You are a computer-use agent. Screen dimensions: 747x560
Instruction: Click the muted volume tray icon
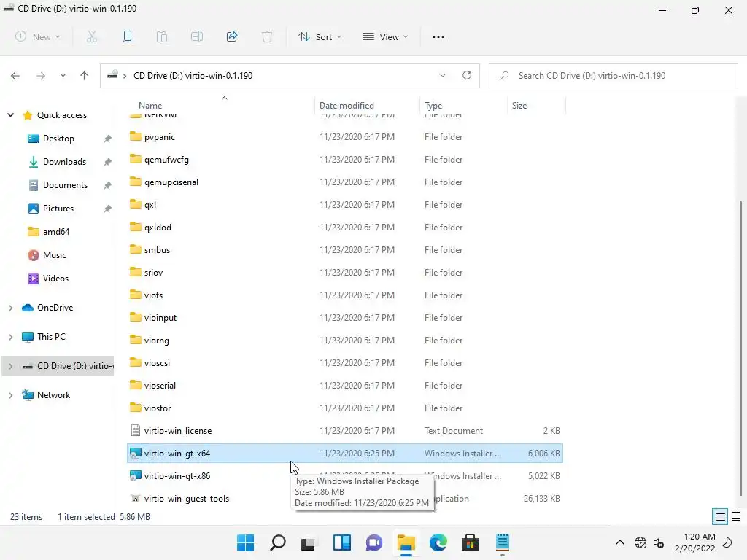tap(659, 542)
